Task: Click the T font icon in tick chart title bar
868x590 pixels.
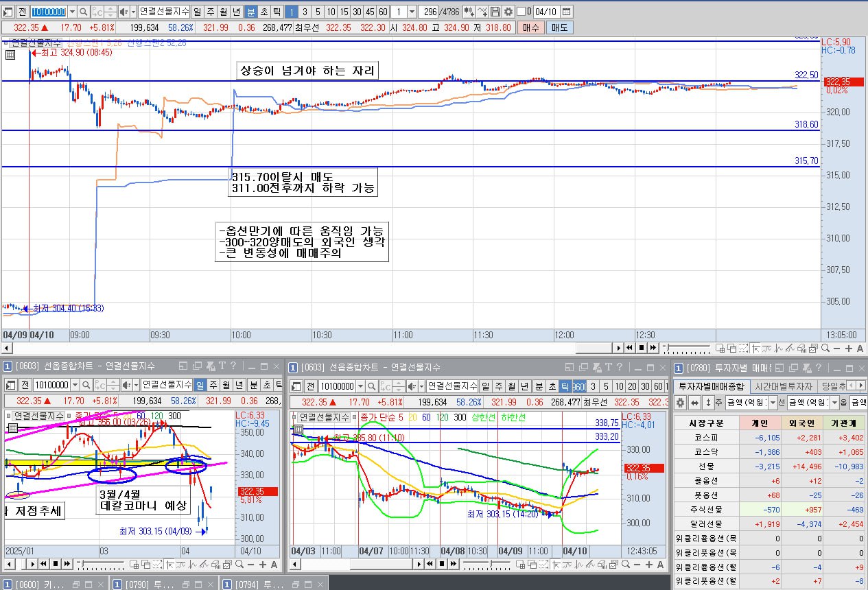Action: [607, 367]
